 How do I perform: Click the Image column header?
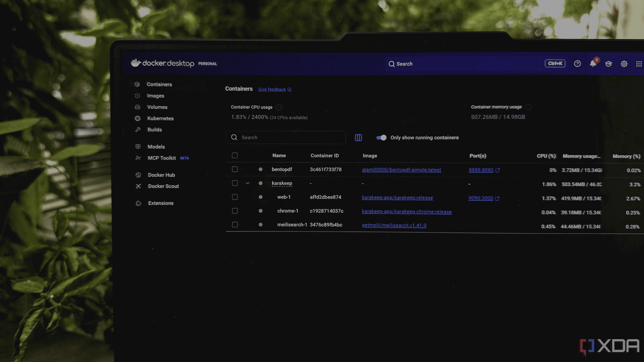(370, 156)
